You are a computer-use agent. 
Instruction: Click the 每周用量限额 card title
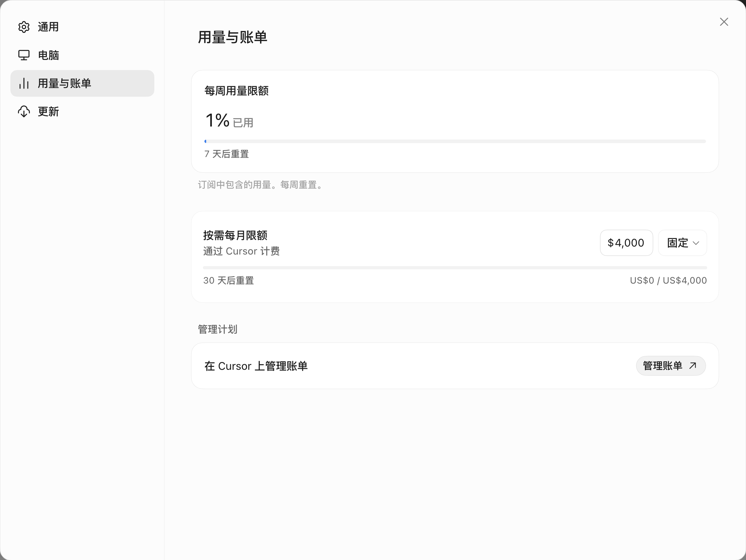point(236,91)
